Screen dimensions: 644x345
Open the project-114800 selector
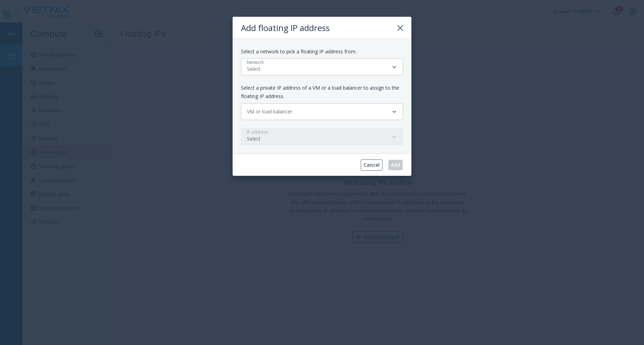tap(576, 11)
